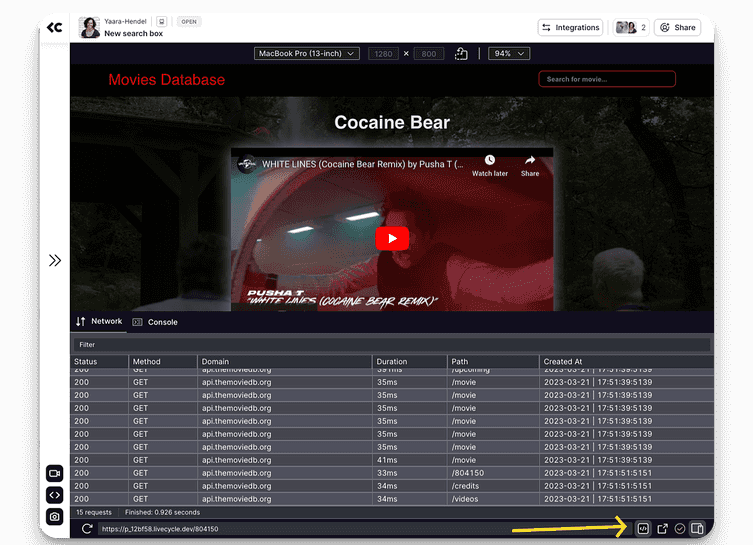Click the Share button in header
This screenshot has height=545, width=753.
pyautogui.click(x=678, y=27)
